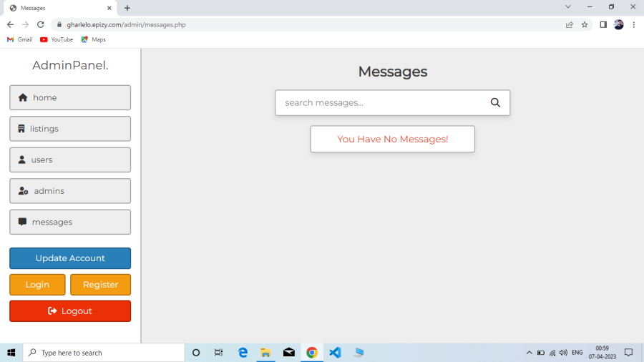Open the listings sidebar link

(x=70, y=129)
